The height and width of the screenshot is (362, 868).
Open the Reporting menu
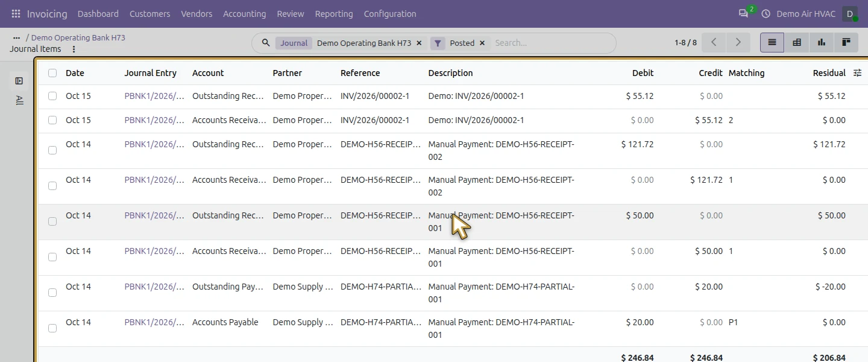tap(334, 14)
